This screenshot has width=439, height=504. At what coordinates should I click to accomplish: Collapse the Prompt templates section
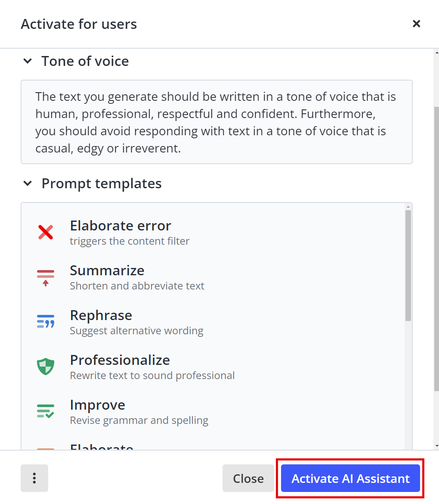28,184
